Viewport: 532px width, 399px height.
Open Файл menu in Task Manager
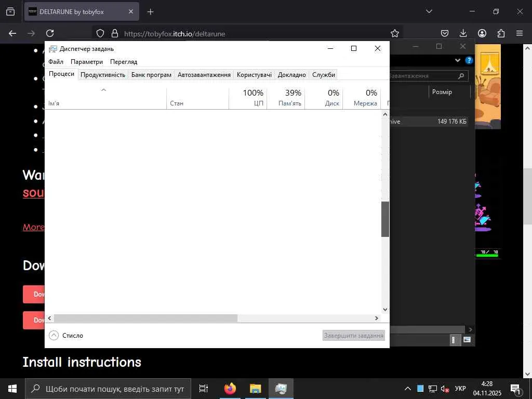click(x=56, y=62)
